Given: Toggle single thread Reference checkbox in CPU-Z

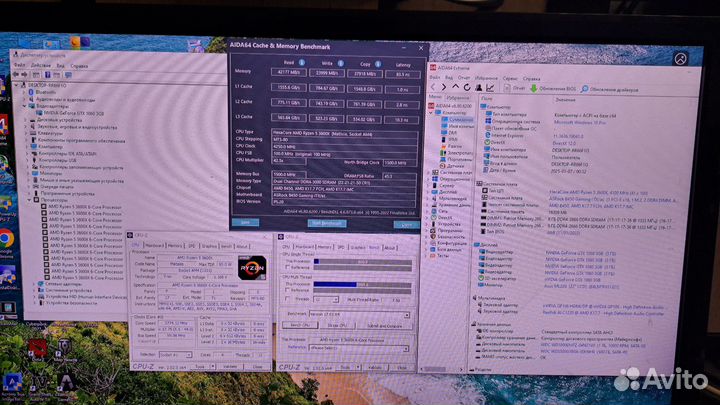Looking at the screenshot, I should point(287,267).
